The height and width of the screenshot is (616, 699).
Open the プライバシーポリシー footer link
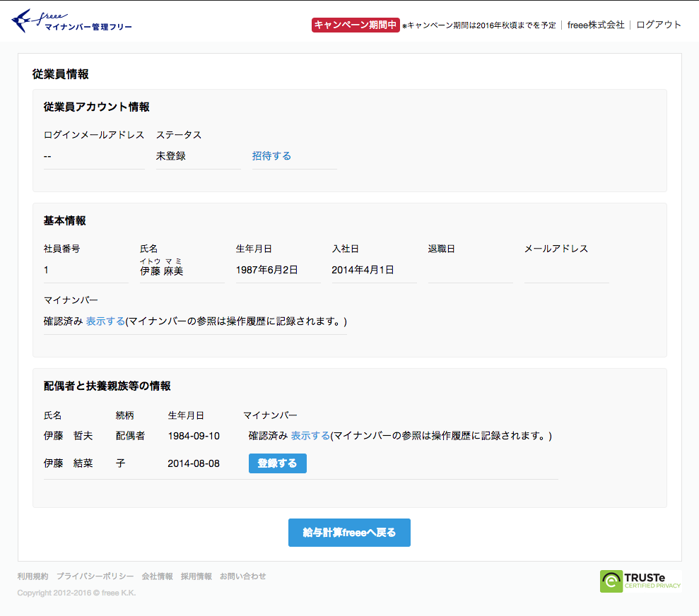click(95, 576)
